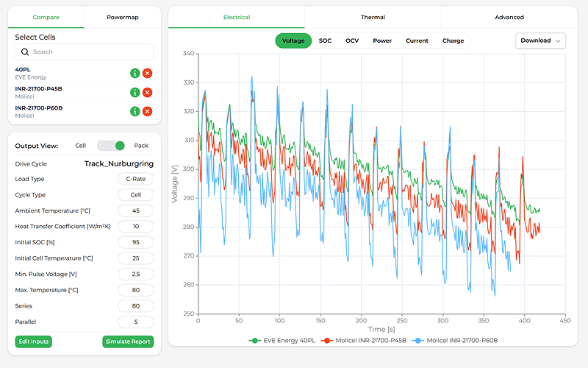Delete the INR-21700-P60B cell from list
Screen dimensions: 588x368
pos(147,111)
